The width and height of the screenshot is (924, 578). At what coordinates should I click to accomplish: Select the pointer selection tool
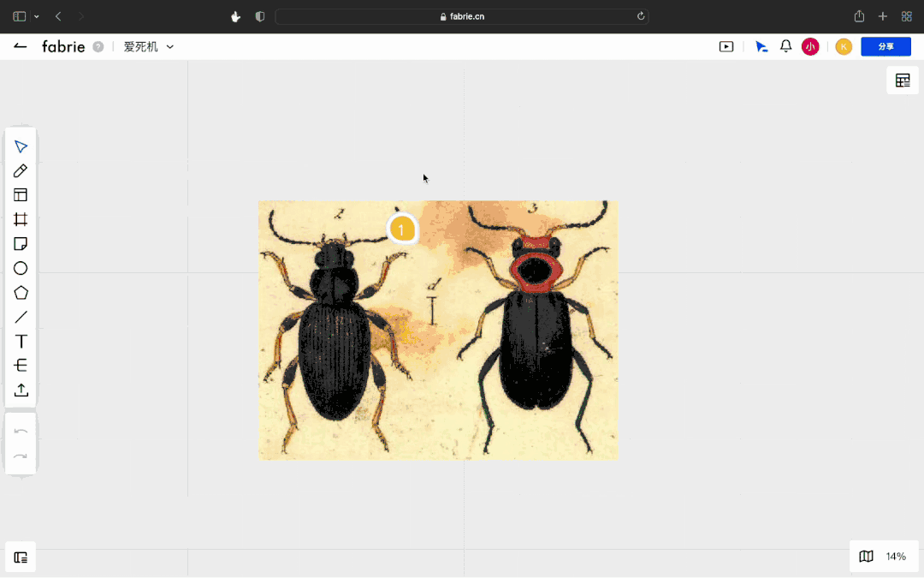[x=21, y=146]
